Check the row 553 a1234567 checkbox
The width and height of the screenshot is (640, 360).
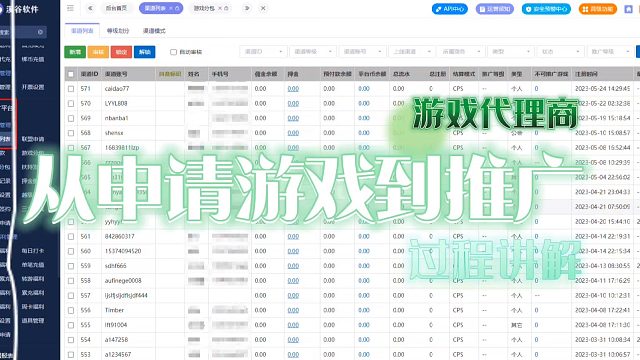pyautogui.click(x=71, y=355)
